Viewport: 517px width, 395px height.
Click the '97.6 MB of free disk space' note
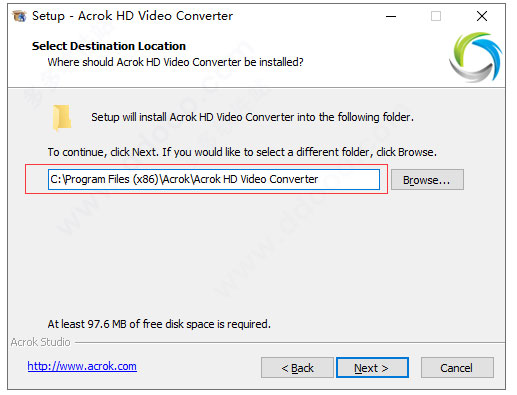[159, 324]
